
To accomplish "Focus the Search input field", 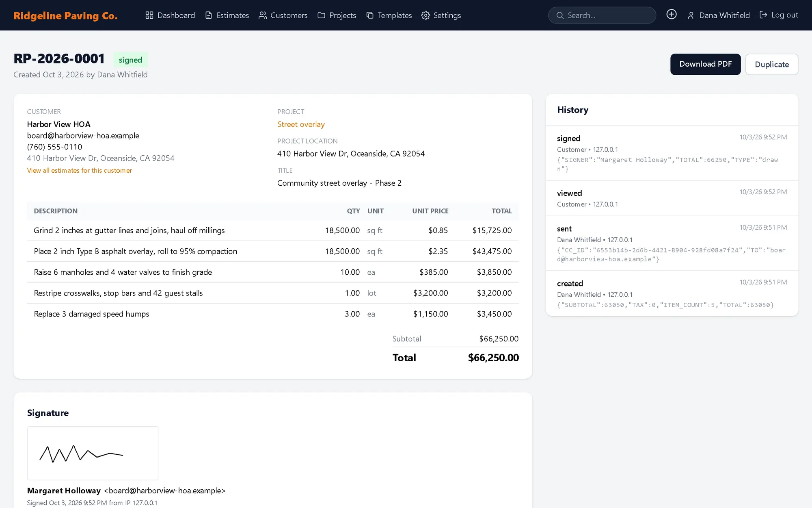I will (x=602, y=15).
